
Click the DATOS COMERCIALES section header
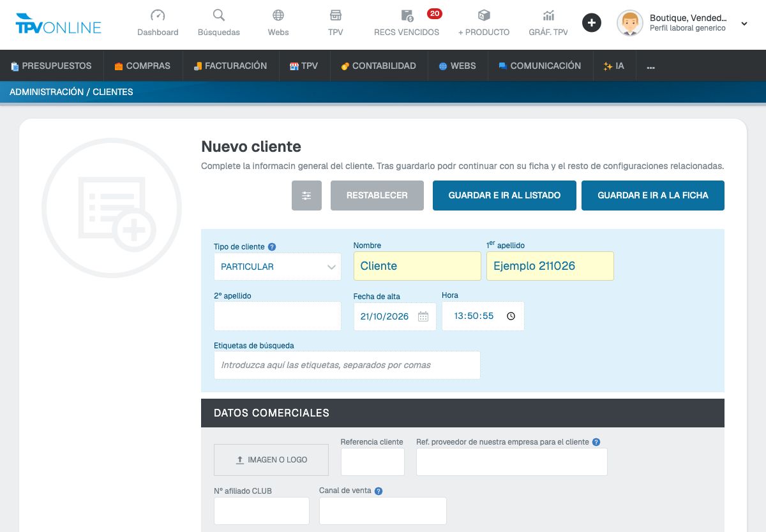click(463, 413)
